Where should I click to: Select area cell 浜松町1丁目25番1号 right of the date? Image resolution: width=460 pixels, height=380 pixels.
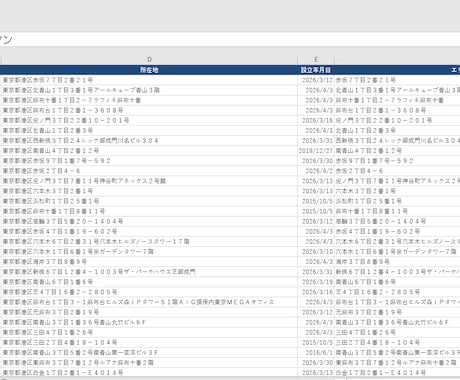coord(397,201)
